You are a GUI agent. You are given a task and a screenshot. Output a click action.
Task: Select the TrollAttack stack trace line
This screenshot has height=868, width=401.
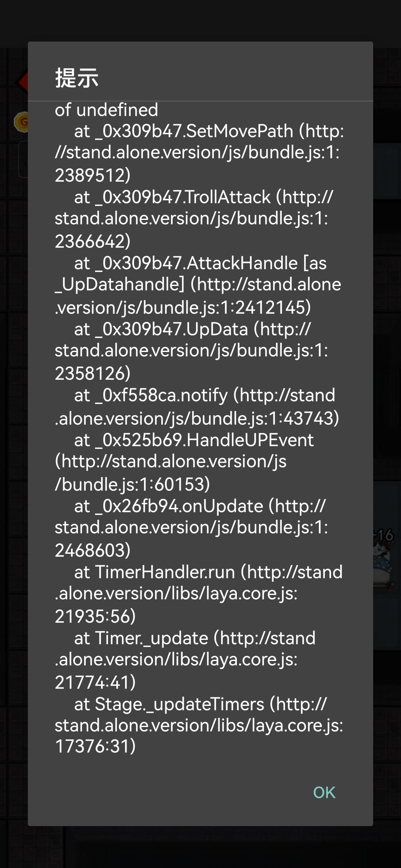click(x=194, y=219)
